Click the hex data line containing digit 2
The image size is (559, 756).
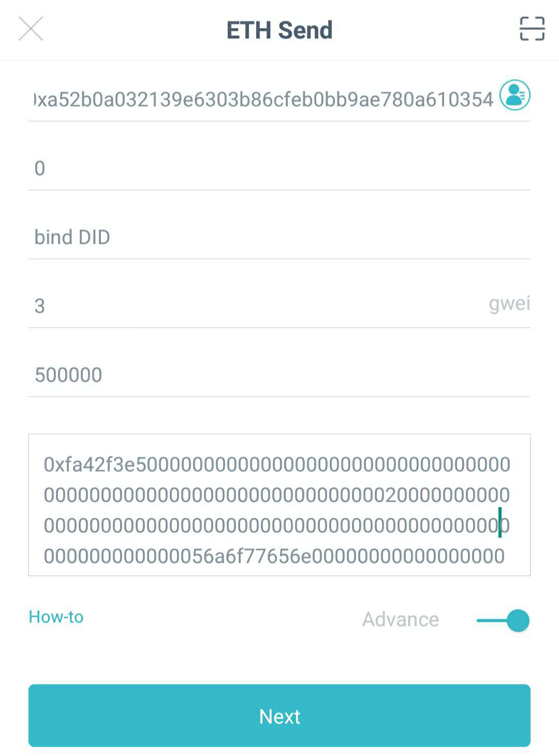277,495
